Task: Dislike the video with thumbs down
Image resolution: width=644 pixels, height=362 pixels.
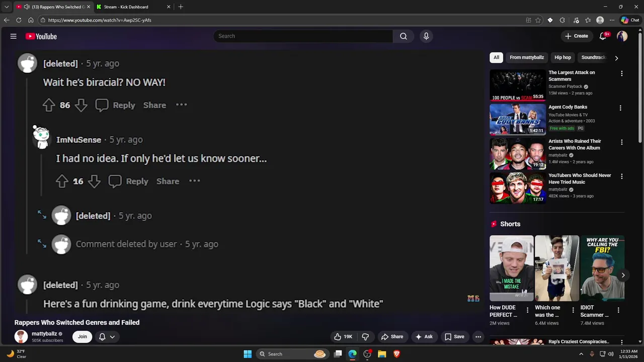Action: click(366, 337)
